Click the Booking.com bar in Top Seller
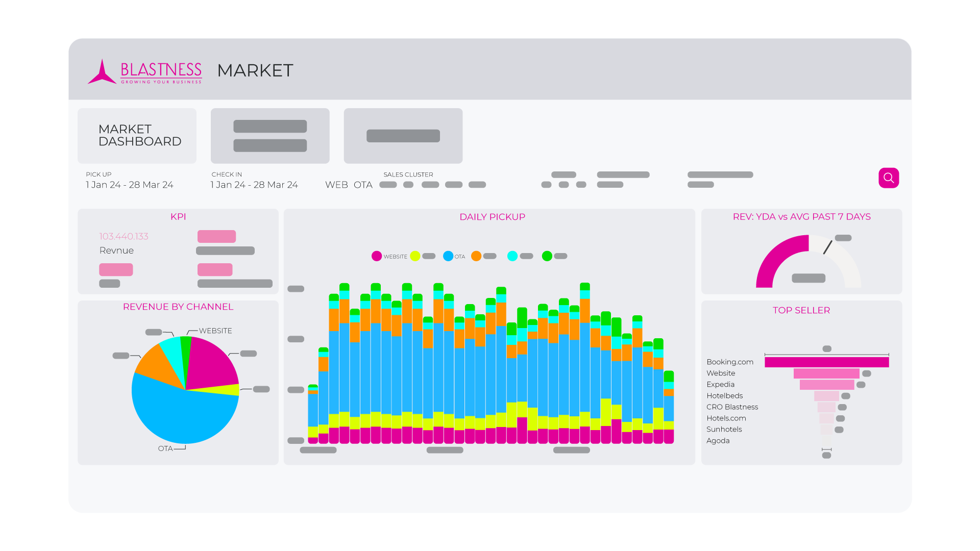The height and width of the screenshot is (551, 980). click(x=826, y=362)
